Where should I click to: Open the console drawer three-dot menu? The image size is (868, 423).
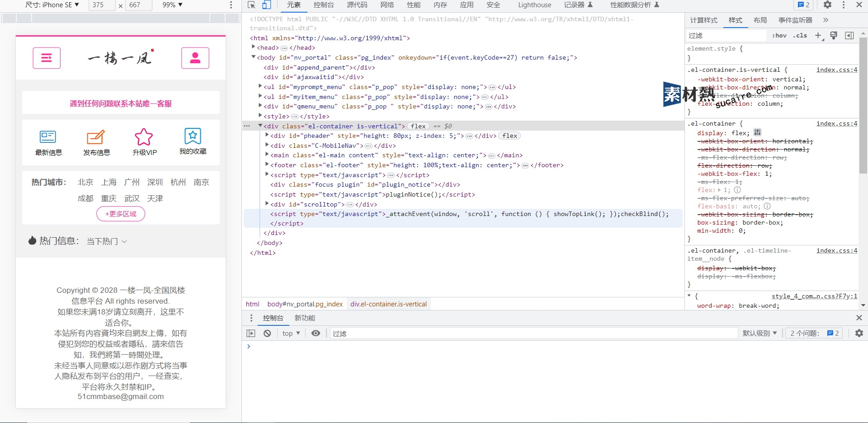[251, 318]
